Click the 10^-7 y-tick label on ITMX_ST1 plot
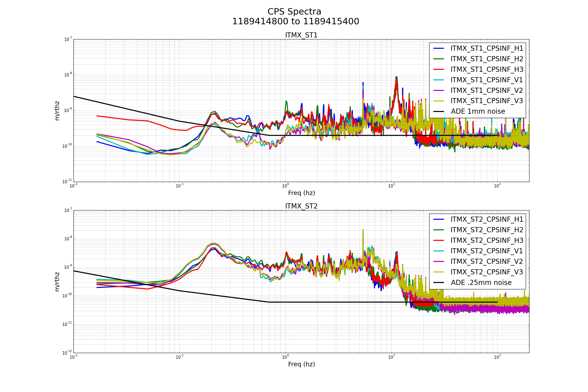Image resolution: width=588 pixels, height=392 pixels. click(x=68, y=39)
